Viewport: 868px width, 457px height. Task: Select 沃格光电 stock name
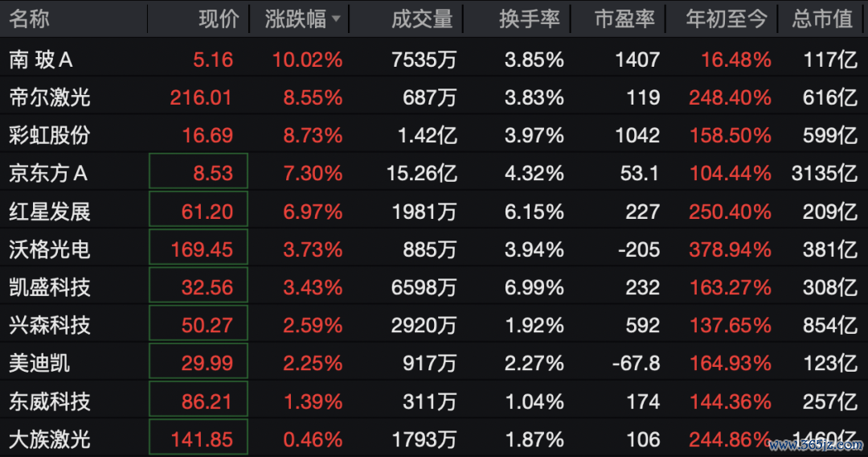point(50,249)
